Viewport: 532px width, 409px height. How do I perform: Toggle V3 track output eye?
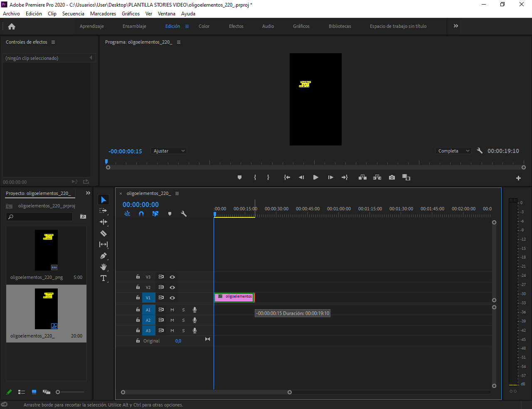(x=172, y=277)
